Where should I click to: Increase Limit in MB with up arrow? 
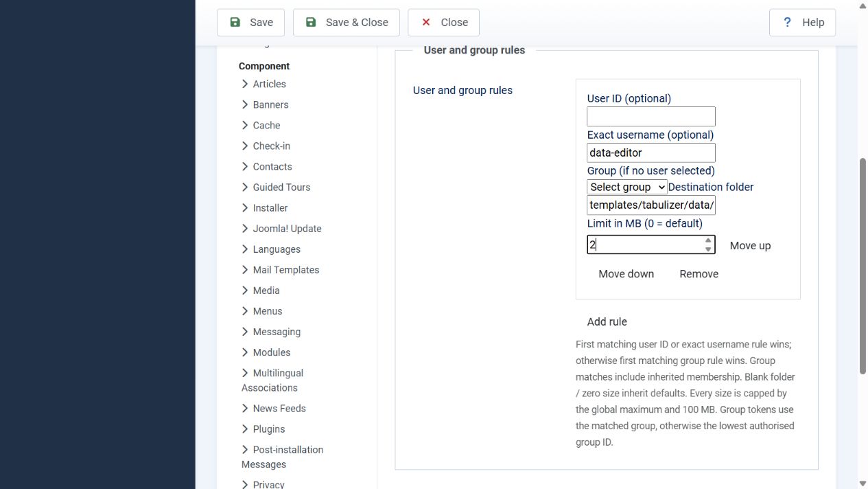708,240
